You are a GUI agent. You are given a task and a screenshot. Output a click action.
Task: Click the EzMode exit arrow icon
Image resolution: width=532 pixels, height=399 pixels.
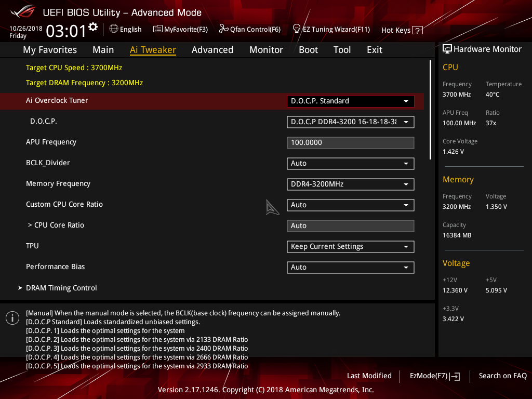click(x=455, y=376)
